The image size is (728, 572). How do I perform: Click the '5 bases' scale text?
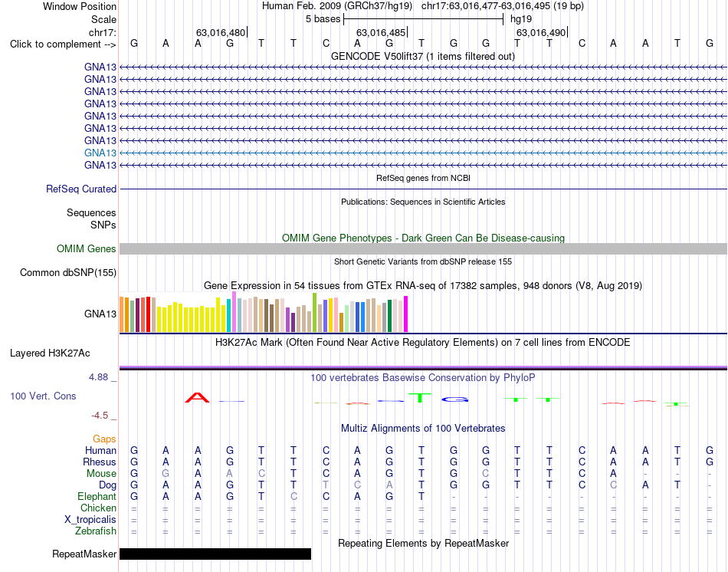(x=323, y=19)
